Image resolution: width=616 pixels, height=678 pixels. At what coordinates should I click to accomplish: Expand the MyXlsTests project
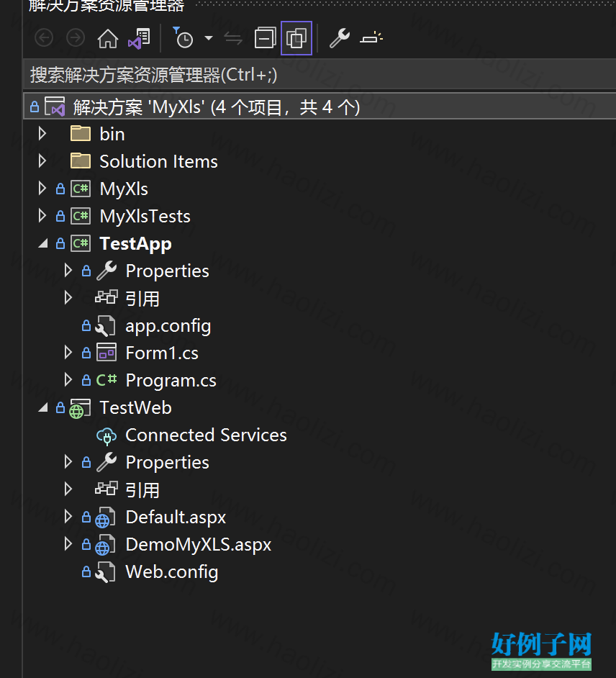pos(42,216)
